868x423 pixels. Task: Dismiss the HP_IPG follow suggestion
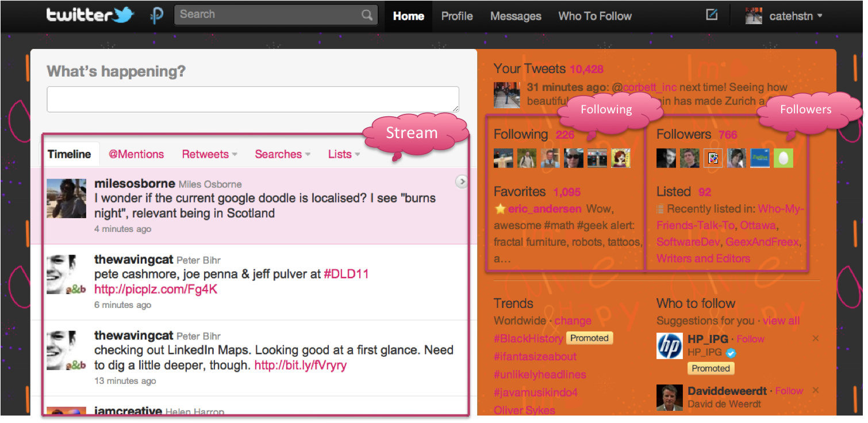(x=815, y=338)
